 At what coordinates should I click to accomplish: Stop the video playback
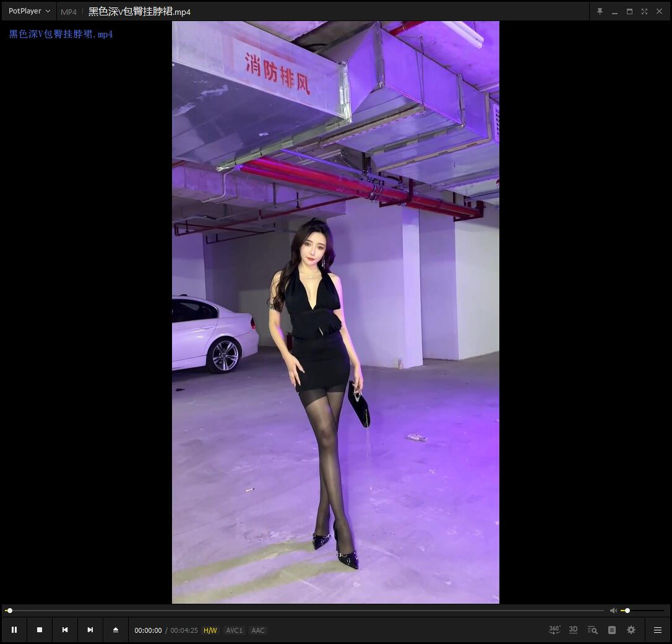(x=40, y=630)
